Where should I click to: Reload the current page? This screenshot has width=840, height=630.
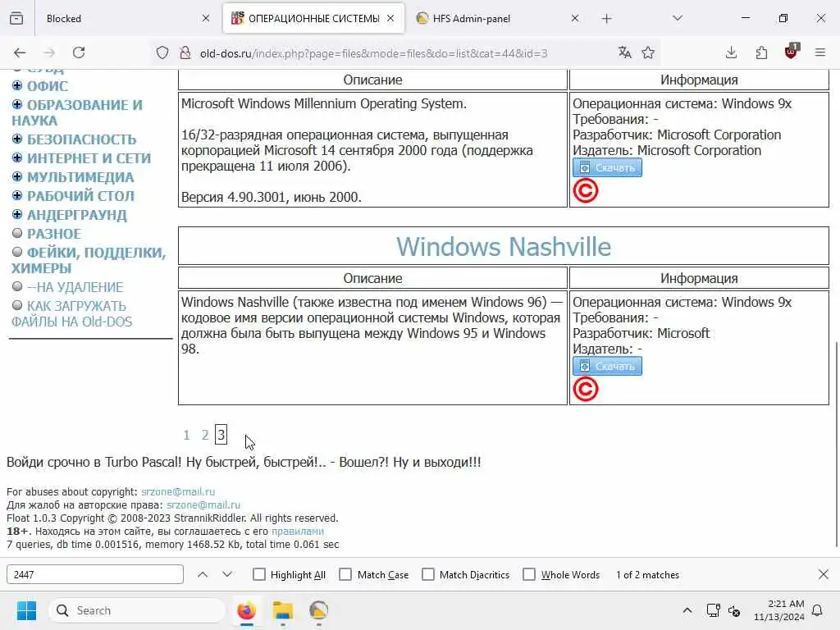[x=79, y=52]
